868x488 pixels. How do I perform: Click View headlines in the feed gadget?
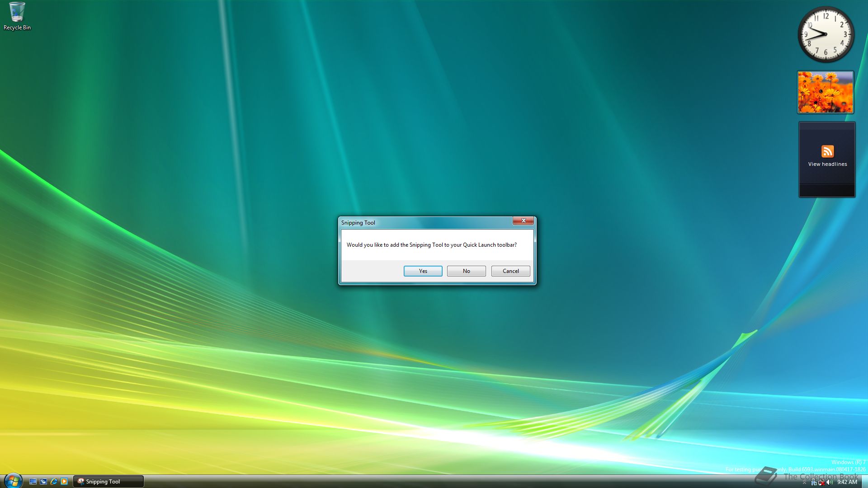[827, 164]
